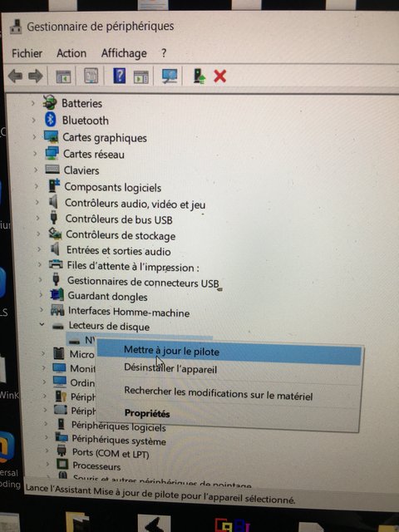Click the Forward arrow toolbar icon
This screenshot has height=532, width=399.
click(36, 76)
